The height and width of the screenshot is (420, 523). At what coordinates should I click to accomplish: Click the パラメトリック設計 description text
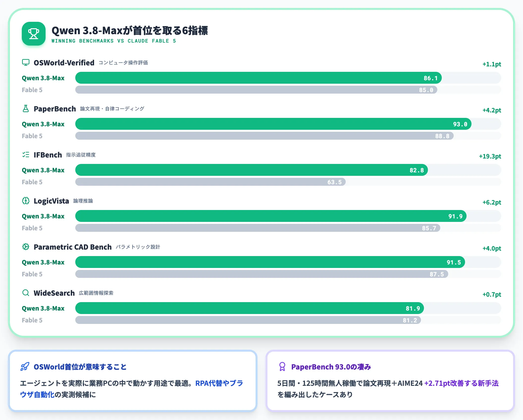(x=138, y=247)
